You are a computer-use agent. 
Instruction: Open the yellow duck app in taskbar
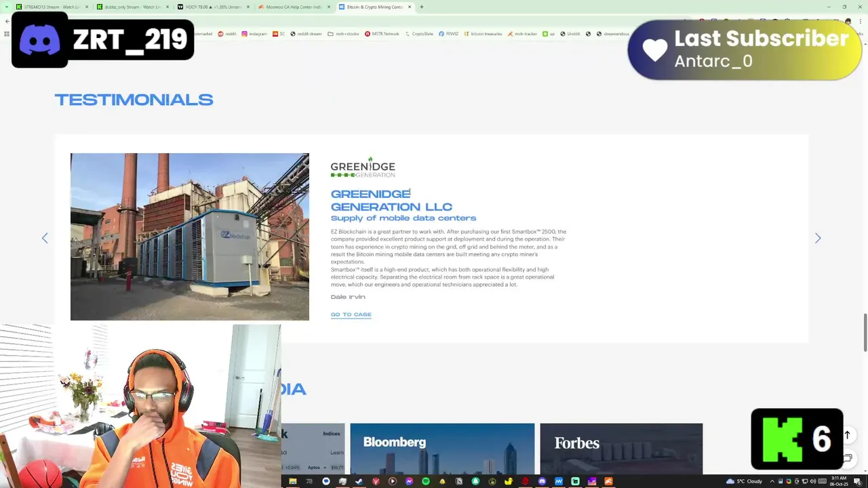tap(509, 481)
